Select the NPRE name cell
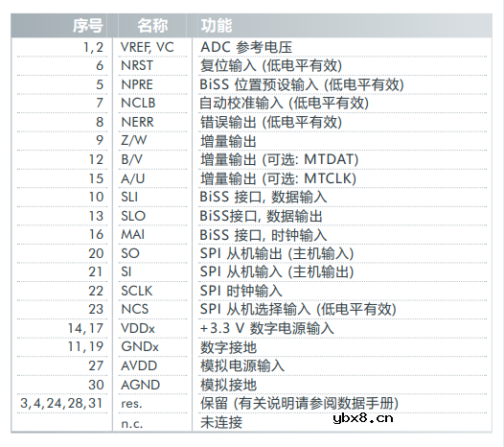This screenshot has height=447, width=504. (137, 84)
